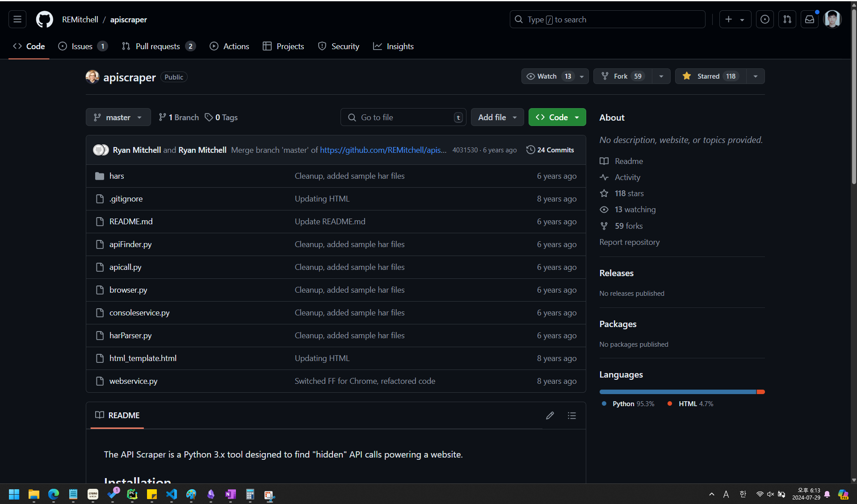Open Actions tab
The width and height of the screenshot is (857, 504).
(229, 46)
